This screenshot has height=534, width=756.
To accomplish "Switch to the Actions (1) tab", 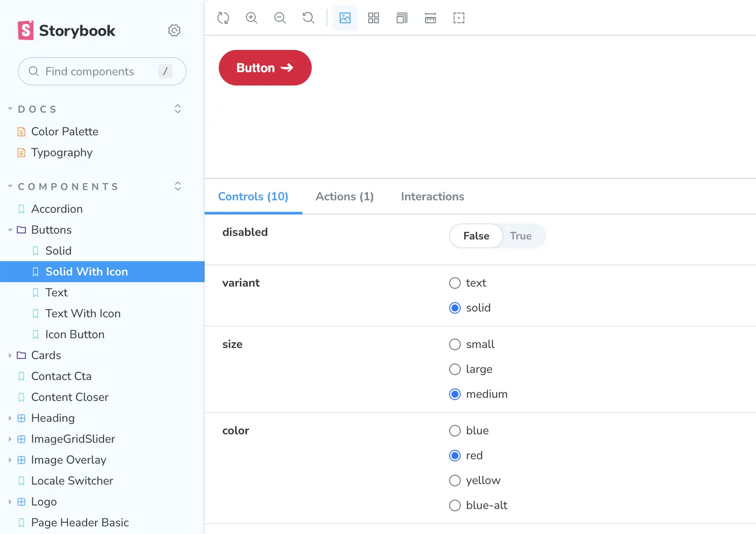I will (x=345, y=197).
